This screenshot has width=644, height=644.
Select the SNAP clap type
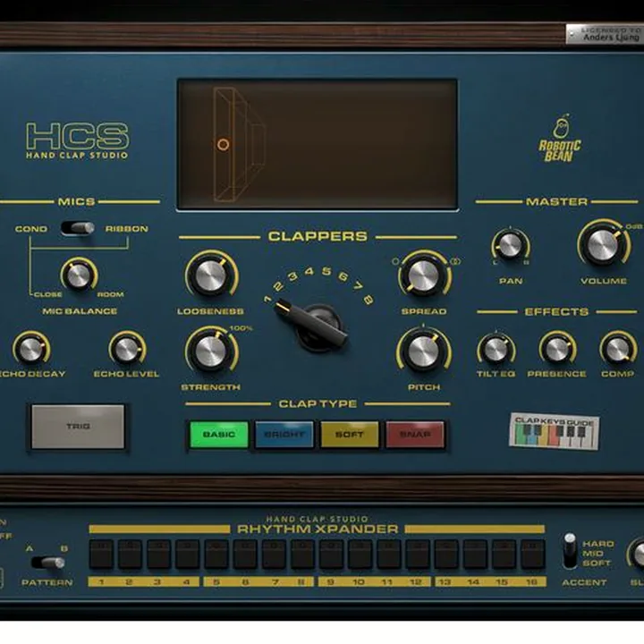(x=415, y=434)
